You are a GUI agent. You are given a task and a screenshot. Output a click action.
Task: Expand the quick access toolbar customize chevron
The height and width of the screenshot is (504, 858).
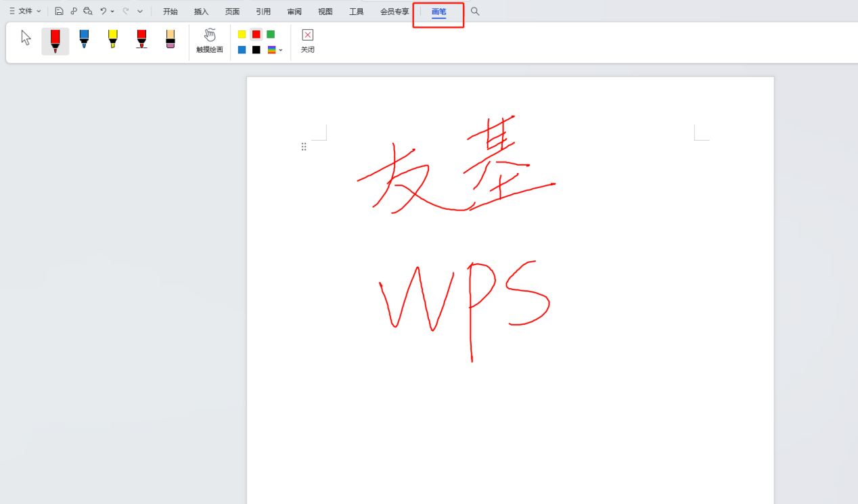(140, 12)
